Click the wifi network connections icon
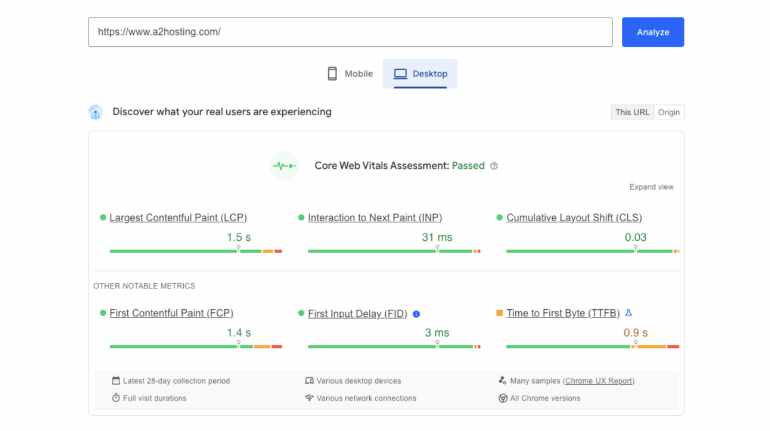 (309, 398)
